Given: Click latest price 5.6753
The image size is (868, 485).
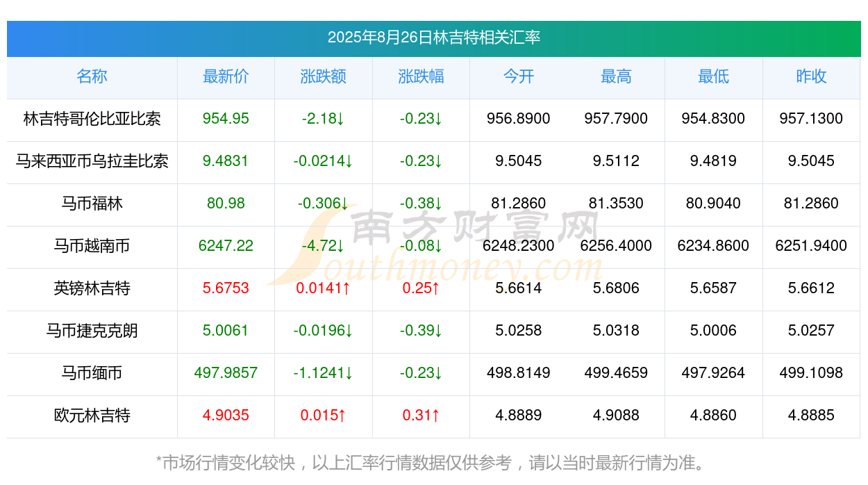Looking at the screenshot, I should [226, 288].
